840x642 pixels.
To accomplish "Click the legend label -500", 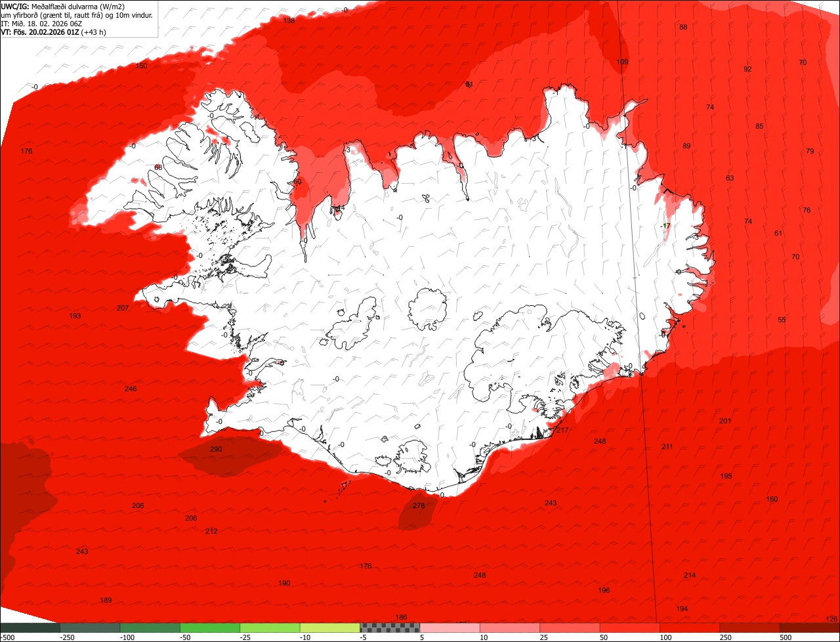I will (x=8, y=637).
